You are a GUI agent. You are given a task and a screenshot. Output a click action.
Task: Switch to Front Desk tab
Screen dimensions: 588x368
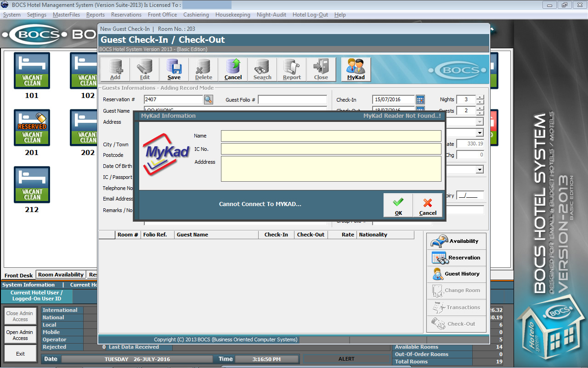pos(19,276)
